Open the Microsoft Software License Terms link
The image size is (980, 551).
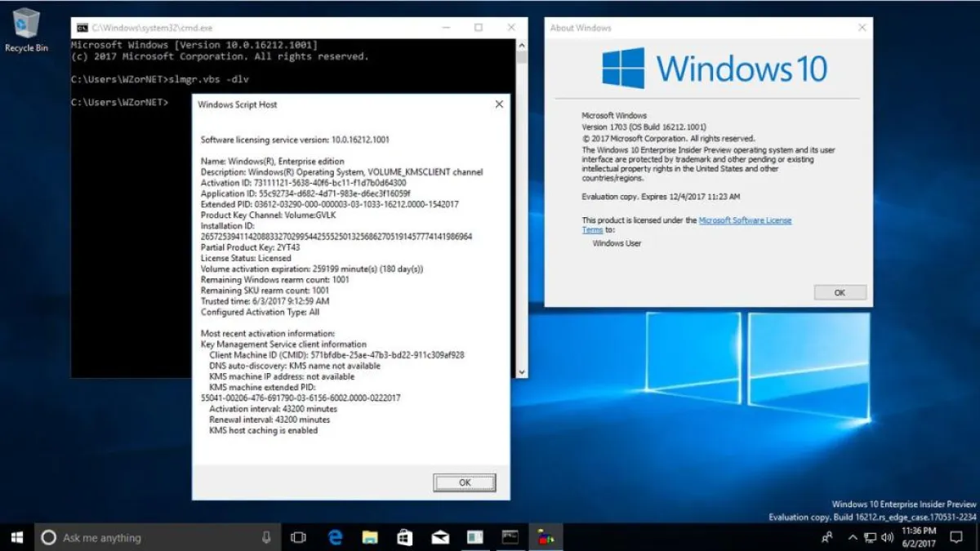coord(745,220)
